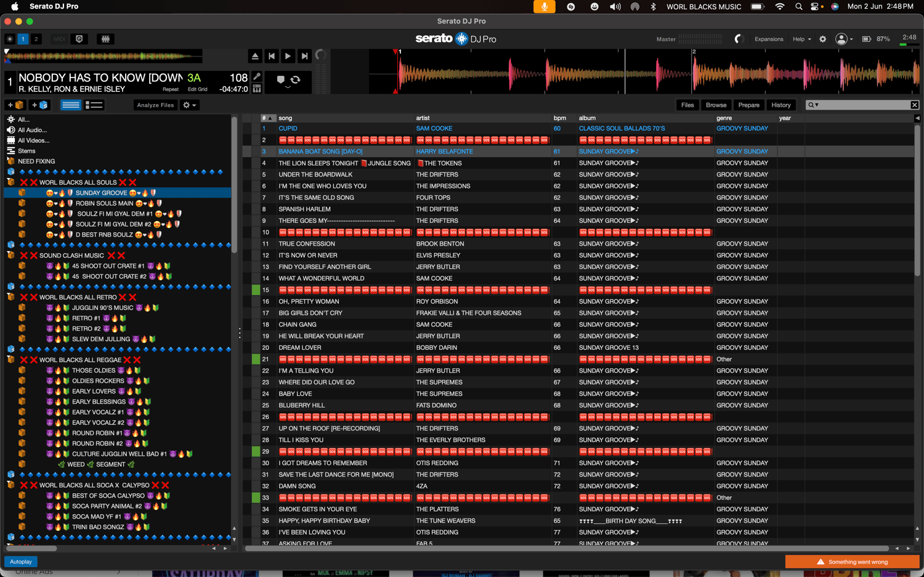The height and width of the screenshot is (577, 924).
Task: Open the Setup gear in the top bar
Action: [823, 39]
